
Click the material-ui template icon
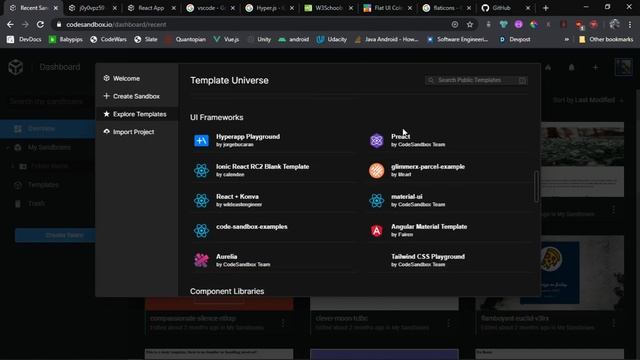click(x=376, y=200)
